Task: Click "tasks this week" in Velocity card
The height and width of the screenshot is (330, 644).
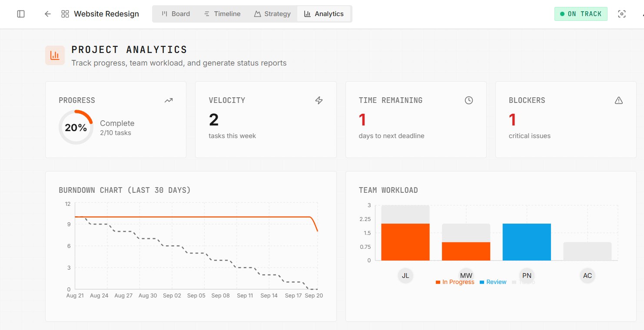Action: [x=232, y=136]
